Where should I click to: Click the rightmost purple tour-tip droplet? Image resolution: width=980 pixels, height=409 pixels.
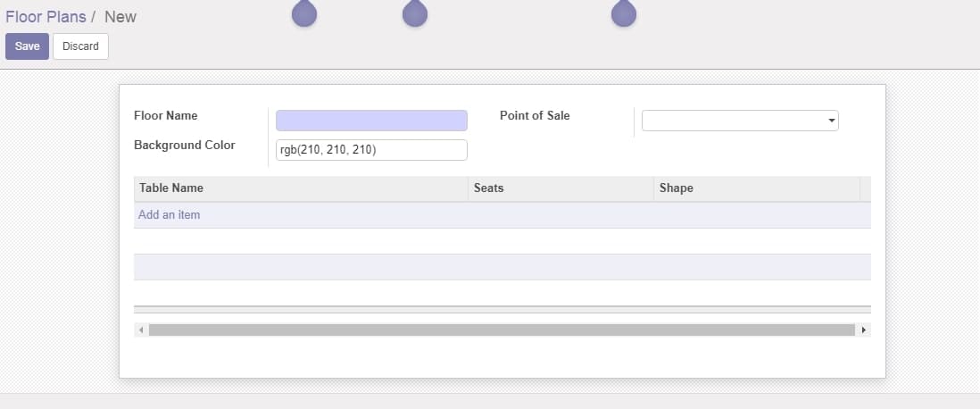point(624,13)
